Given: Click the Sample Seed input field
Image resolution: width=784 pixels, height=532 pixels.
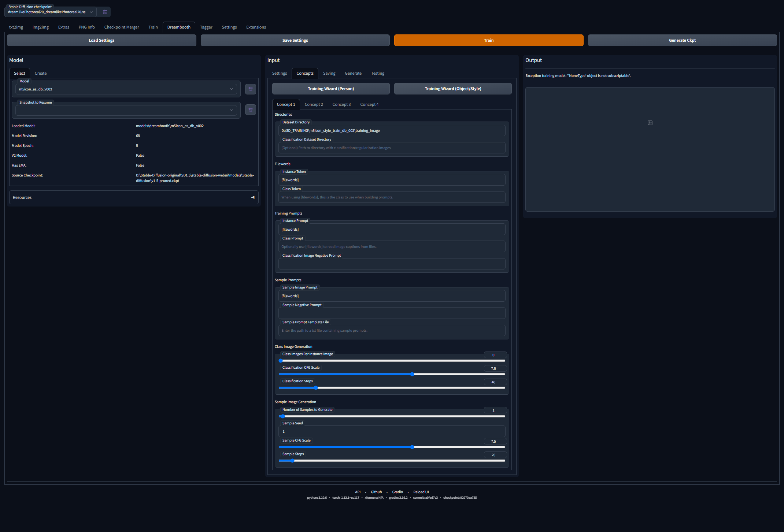Looking at the screenshot, I should click(392, 432).
